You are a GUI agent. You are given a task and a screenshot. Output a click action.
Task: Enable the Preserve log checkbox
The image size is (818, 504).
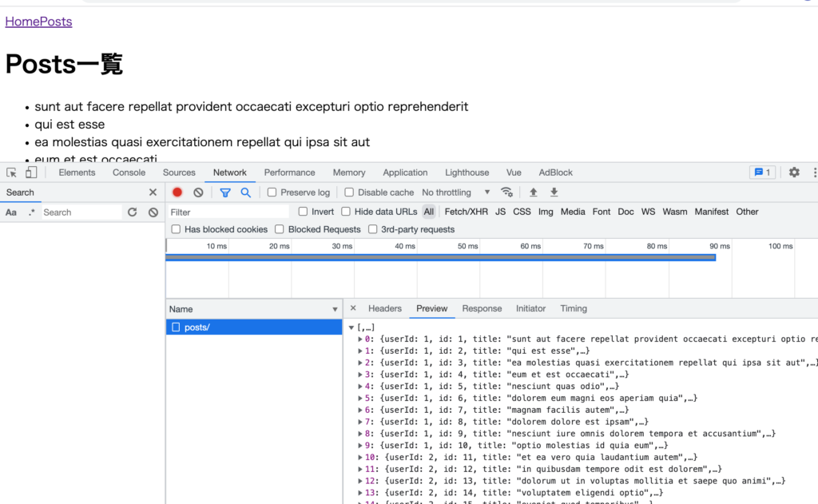[272, 192]
